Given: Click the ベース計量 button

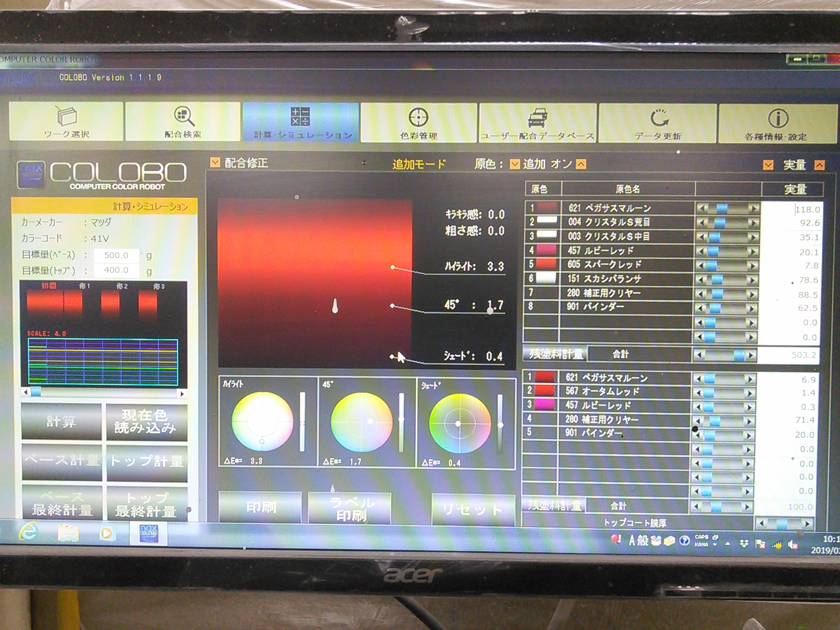Looking at the screenshot, I should (x=61, y=461).
